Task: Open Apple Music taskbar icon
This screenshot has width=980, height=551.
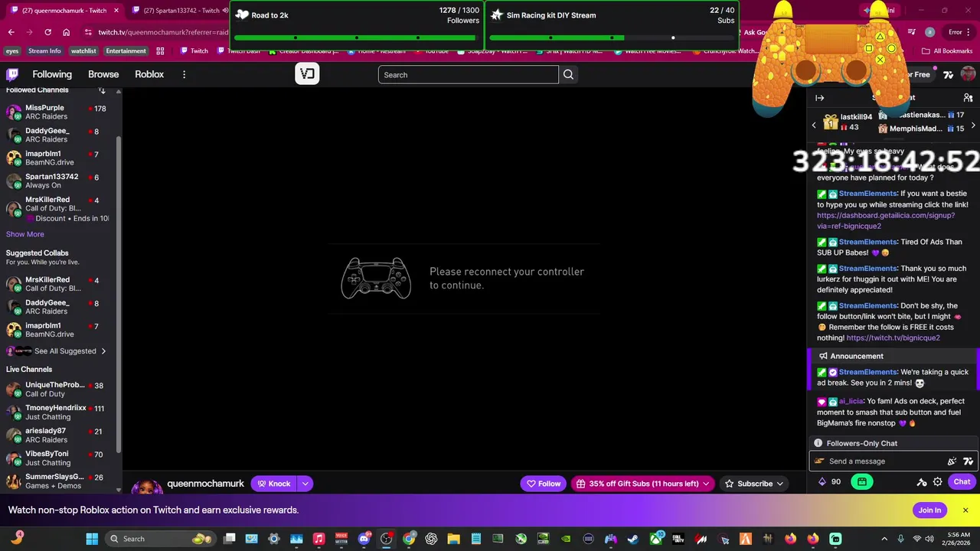Action: (319, 539)
